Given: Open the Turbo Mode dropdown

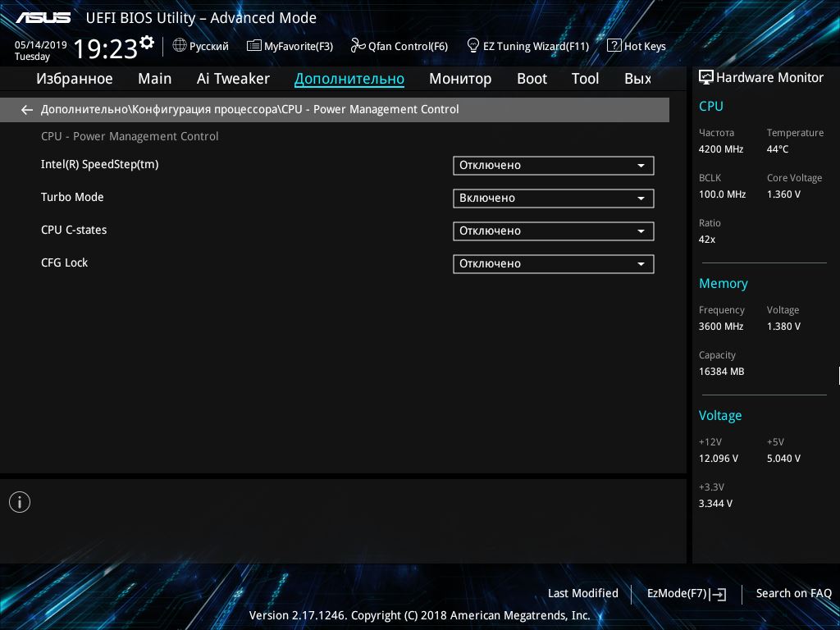Looking at the screenshot, I should [554, 199].
